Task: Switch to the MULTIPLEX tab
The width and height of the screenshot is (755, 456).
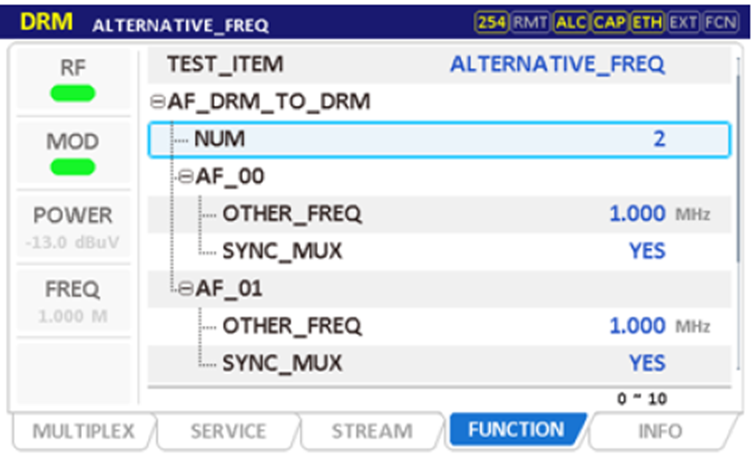Action: point(83,431)
